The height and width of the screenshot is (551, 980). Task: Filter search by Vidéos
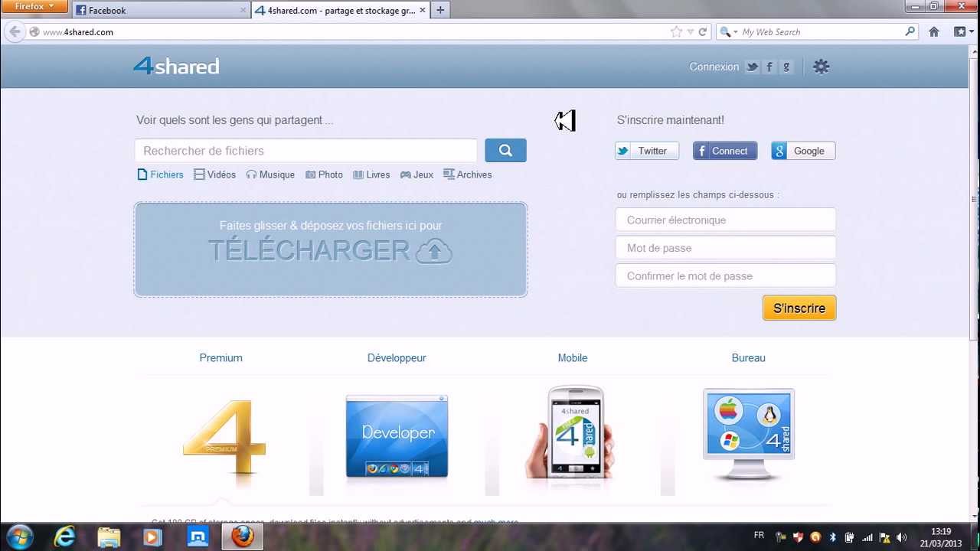coord(215,174)
